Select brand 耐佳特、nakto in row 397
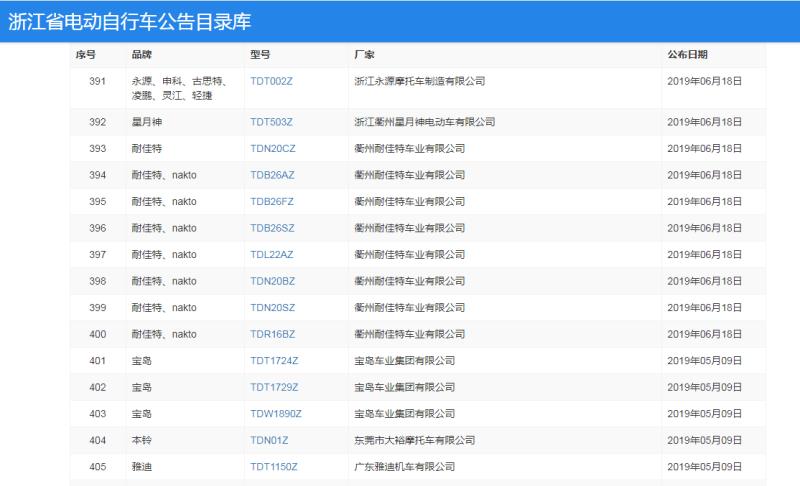The height and width of the screenshot is (486, 800). click(164, 254)
